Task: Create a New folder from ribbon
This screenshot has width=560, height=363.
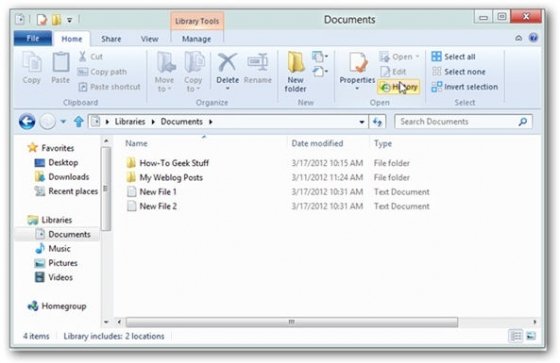Action: click(295, 72)
